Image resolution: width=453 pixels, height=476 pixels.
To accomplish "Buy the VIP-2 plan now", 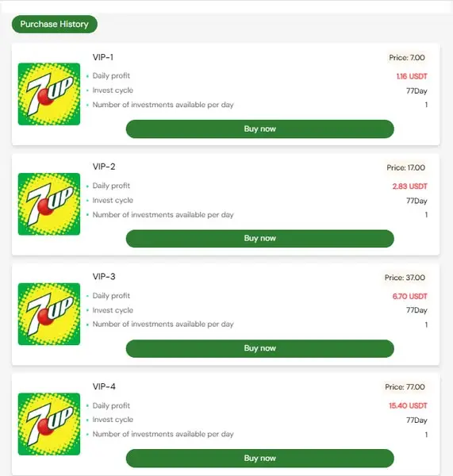I will coord(260,238).
